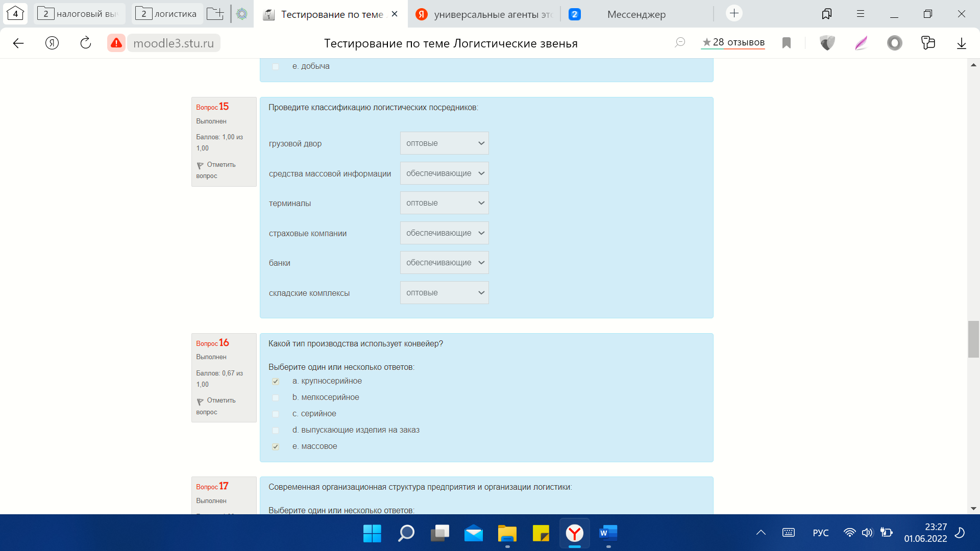This screenshot has height=551, width=980.
Task: Open the sidebar bookmarks panel icon
Action: coord(827,14)
